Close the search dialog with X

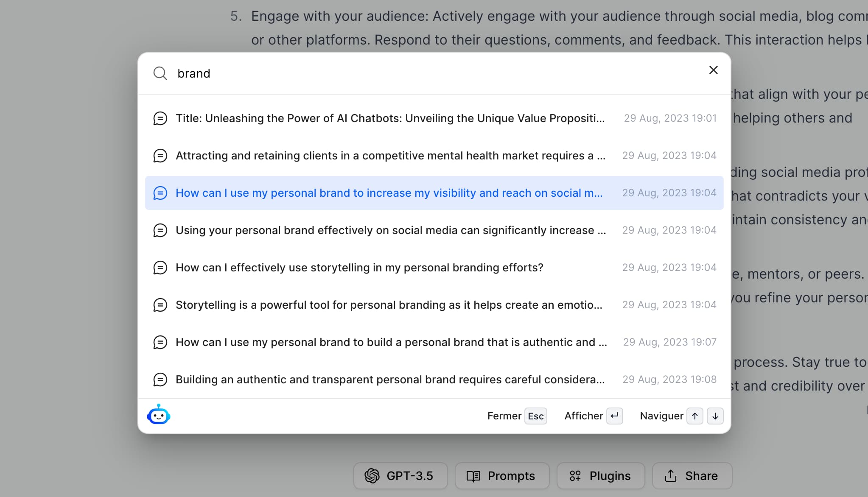pos(713,70)
